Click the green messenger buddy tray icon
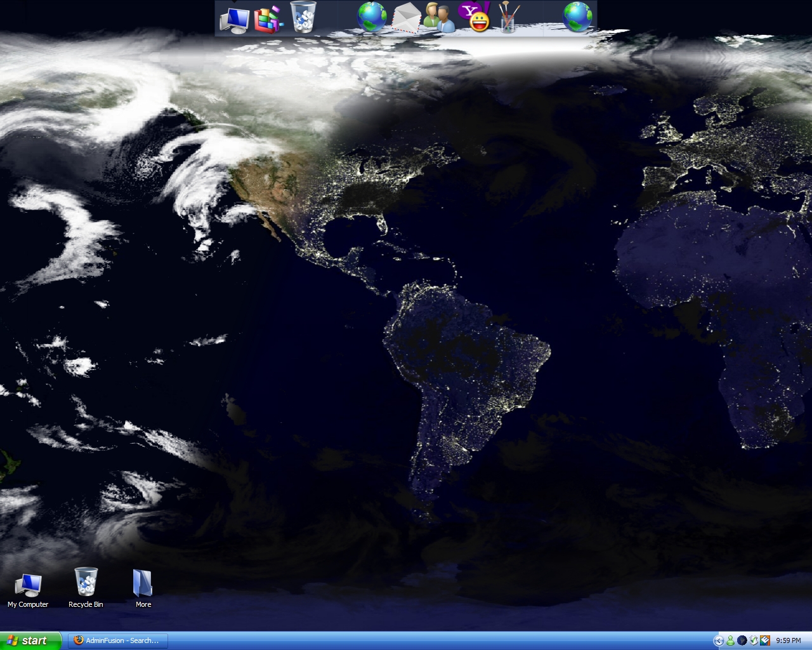The height and width of the screenshot is (650, 812). pyautogui.click(x=730, y=640)
